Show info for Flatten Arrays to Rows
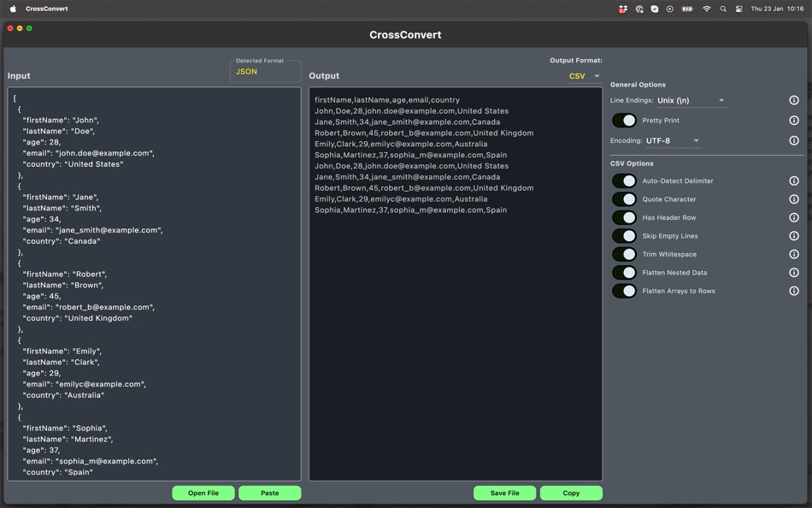This screenshot has height=508, width=812. [x=793, y=291]
